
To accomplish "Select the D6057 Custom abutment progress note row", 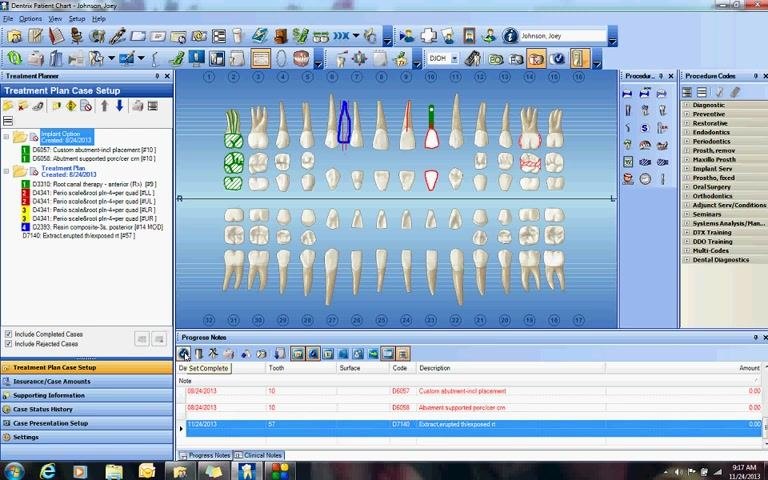I will point(474,391).
